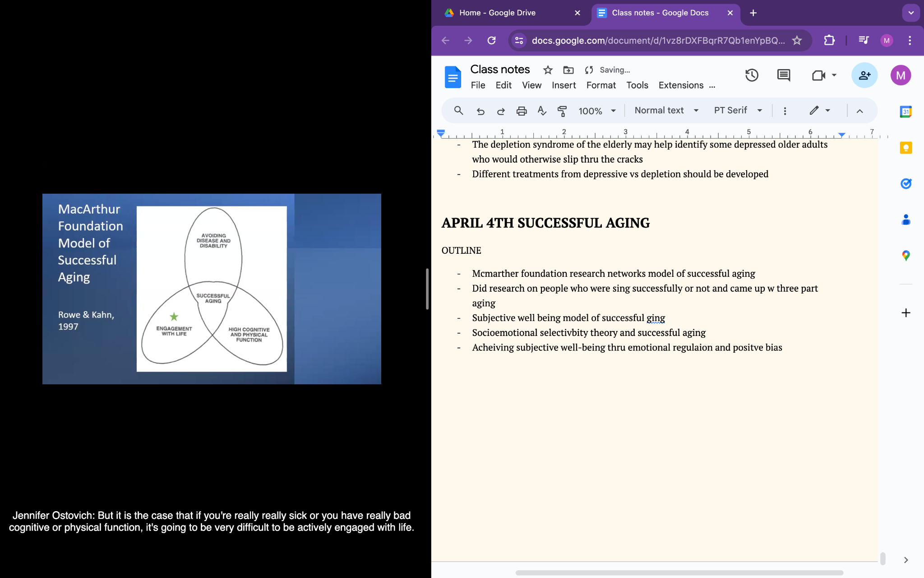The image size is (924, 578).
Task: Open Google Tasks side panel icon
Action: point(906,183)
